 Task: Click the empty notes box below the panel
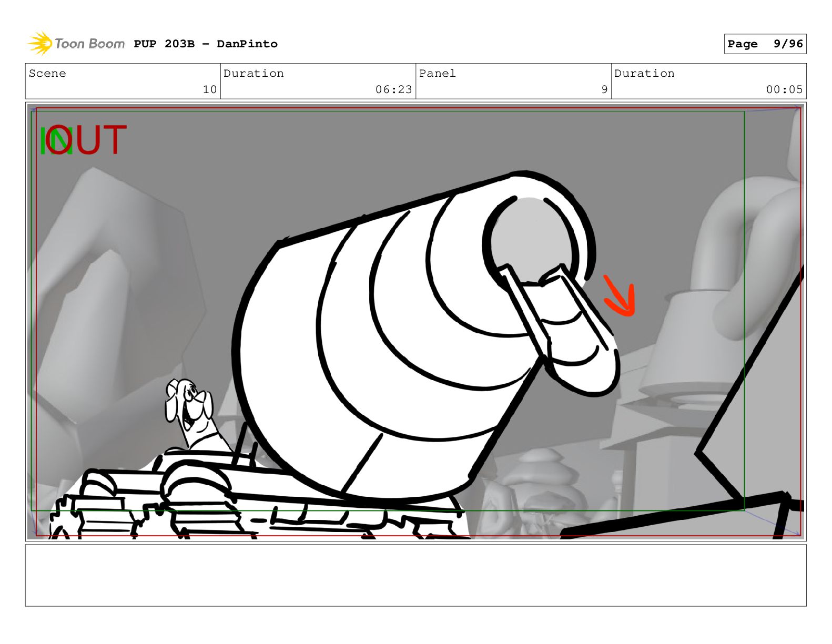coord(415,575)
